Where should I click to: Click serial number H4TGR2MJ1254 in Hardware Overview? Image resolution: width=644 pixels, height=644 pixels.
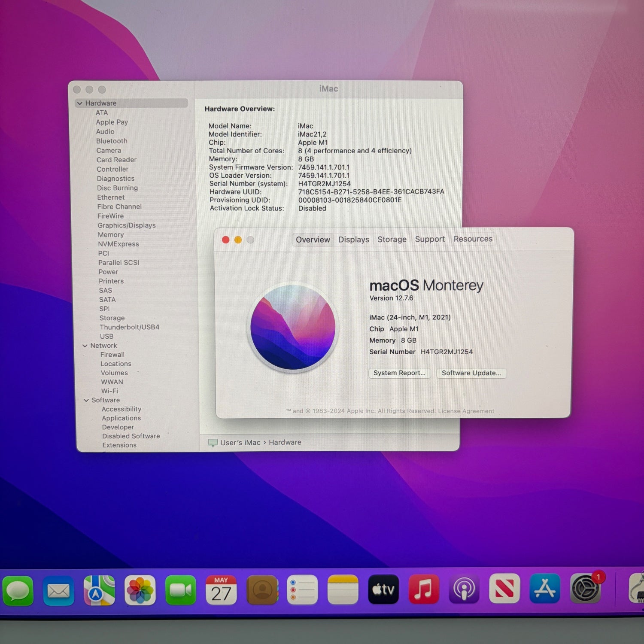click(x=325, y=184)
